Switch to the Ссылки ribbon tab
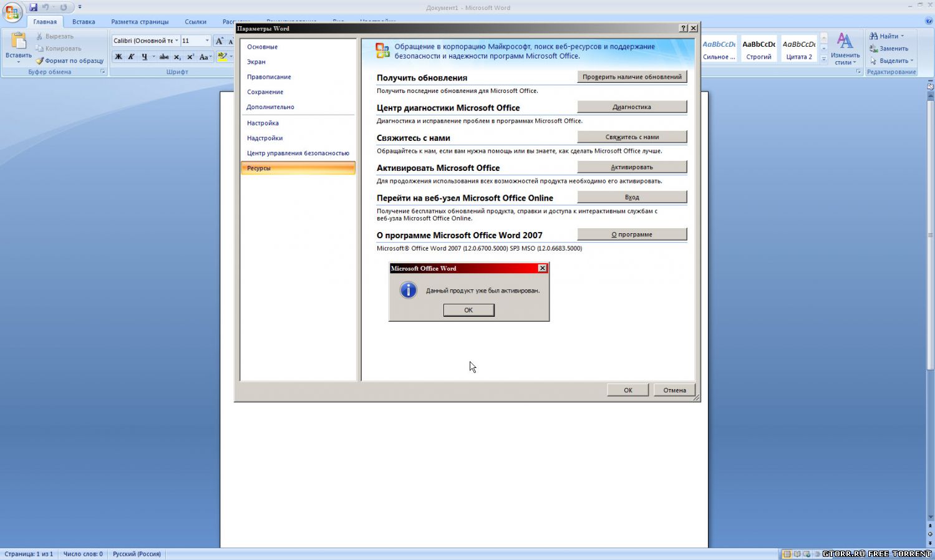Viewport: 935px width, 560px height. coord(195,22)
